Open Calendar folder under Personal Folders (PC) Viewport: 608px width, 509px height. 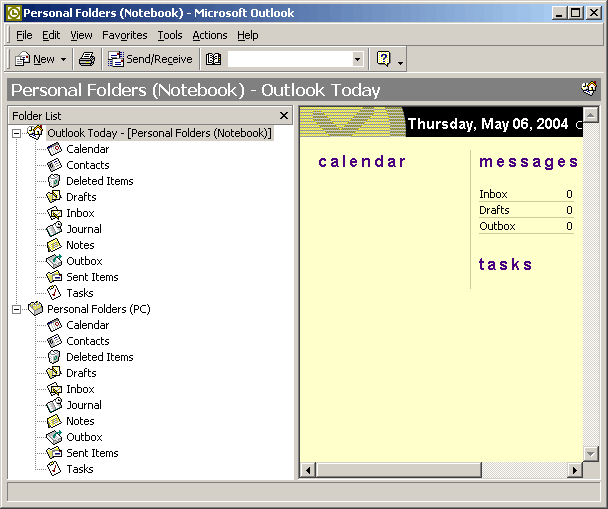[x=87, y=325]
